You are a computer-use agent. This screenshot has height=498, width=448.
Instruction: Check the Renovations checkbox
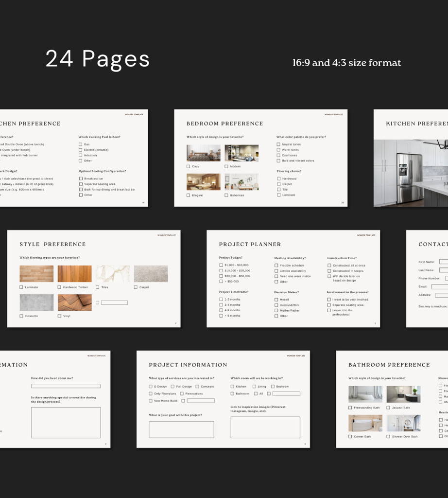pyautogui.click(x=182, y=393)
